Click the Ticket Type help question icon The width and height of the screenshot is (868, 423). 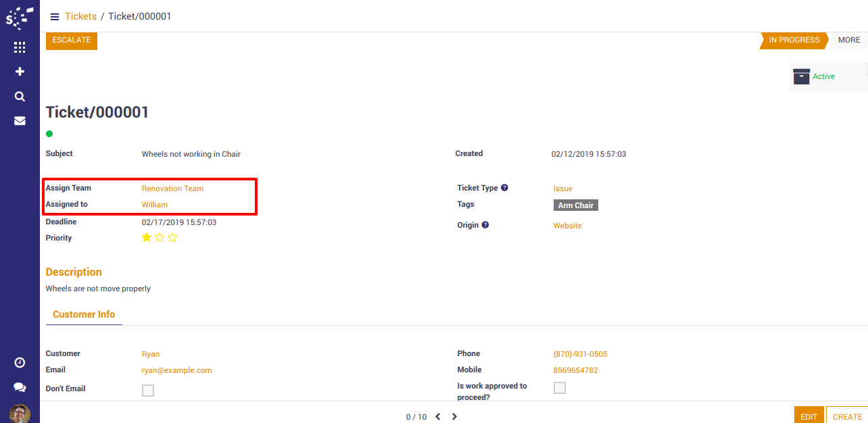[x=504, y=188]
